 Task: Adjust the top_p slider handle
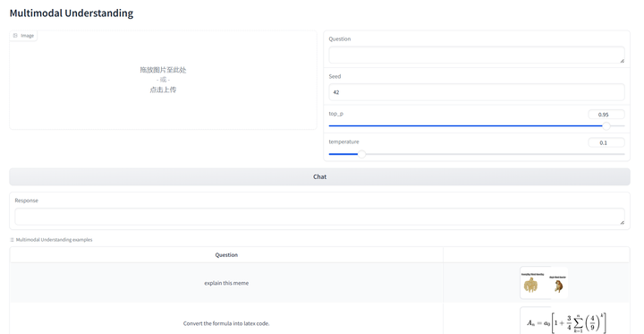tap(606, 126)
